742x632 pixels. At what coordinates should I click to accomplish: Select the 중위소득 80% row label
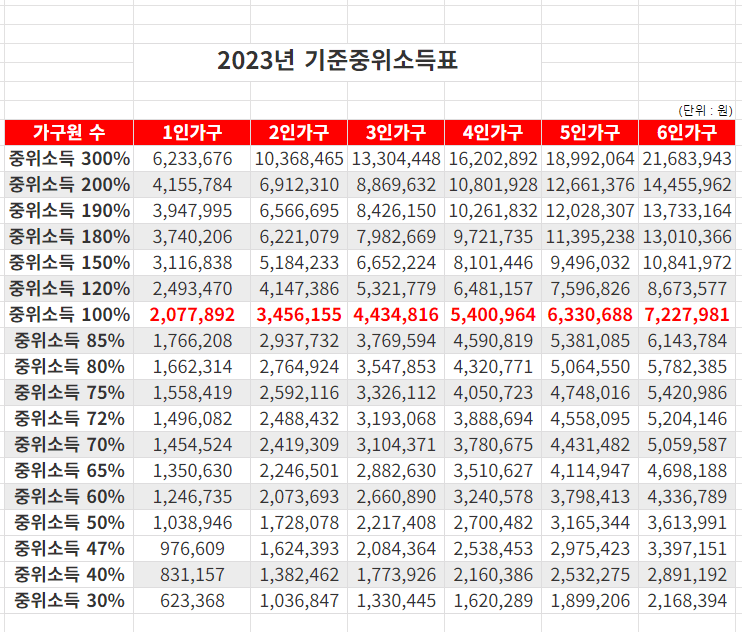pyautogui.click(x=69, y=367)
